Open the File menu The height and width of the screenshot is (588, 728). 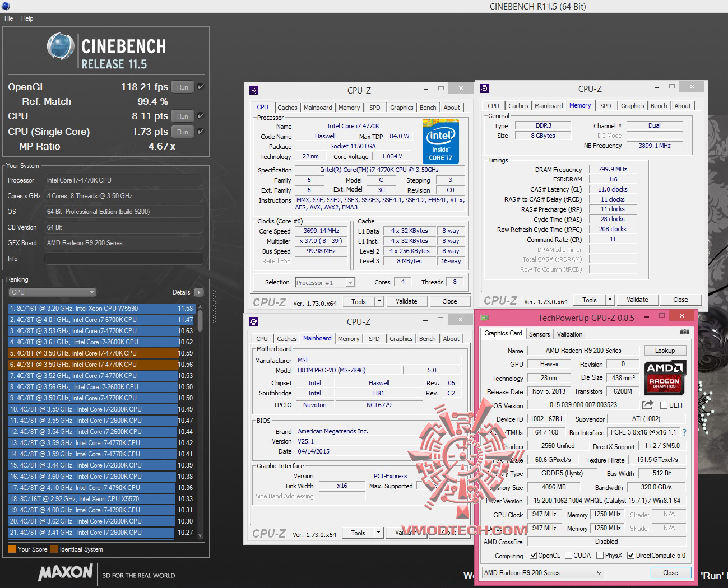(x=9, y=18)
